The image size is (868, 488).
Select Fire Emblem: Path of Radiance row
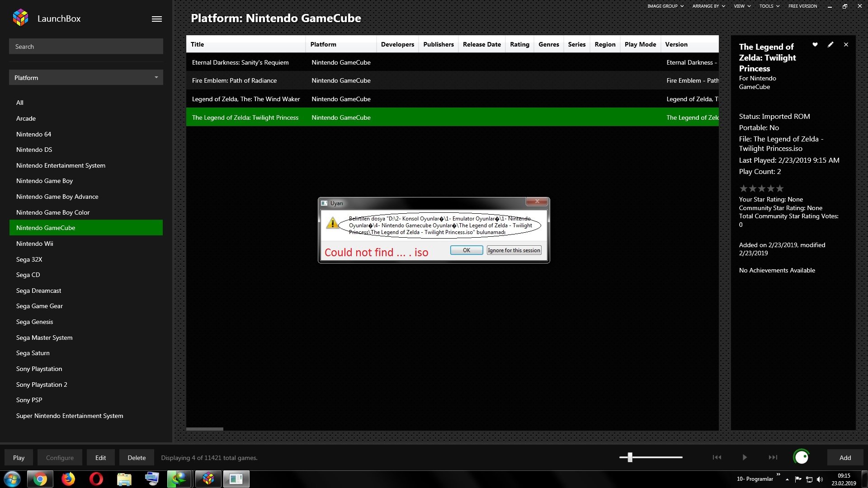[x=452, y=80]
